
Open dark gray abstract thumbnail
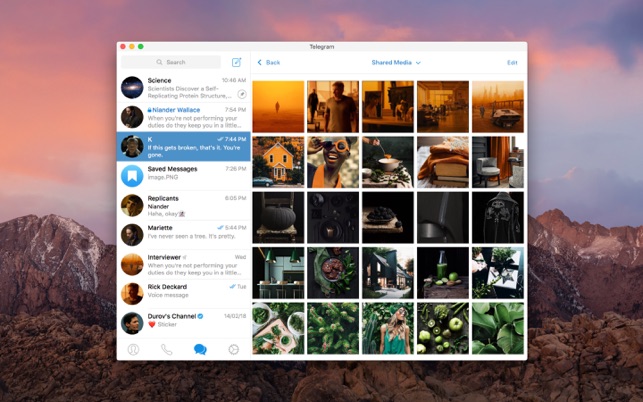click(x=443, y=217)
